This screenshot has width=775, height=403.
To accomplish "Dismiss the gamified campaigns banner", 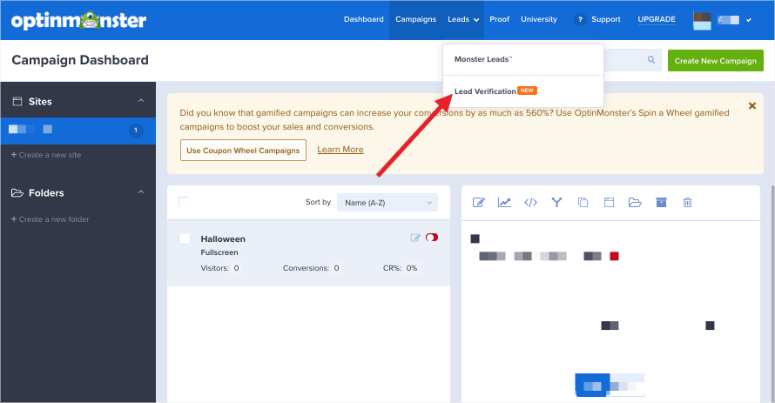I will [x=752, y=106].
